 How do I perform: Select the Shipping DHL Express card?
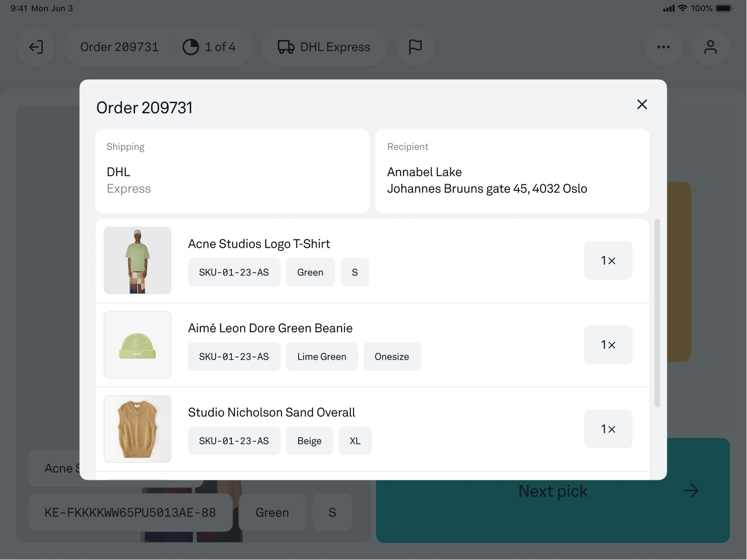pos(233,171)
